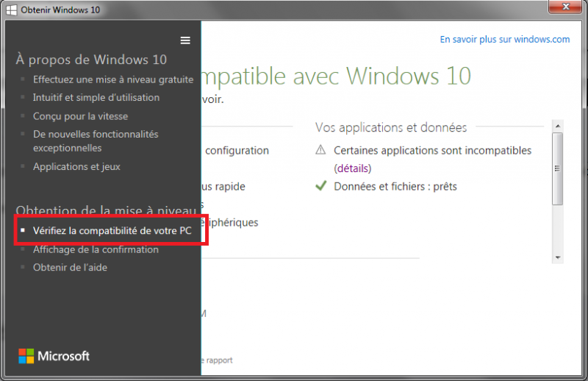Close the Obtenir Windows 10 window
The width and height of the screenshot is (588, 381).
[565, 10]
